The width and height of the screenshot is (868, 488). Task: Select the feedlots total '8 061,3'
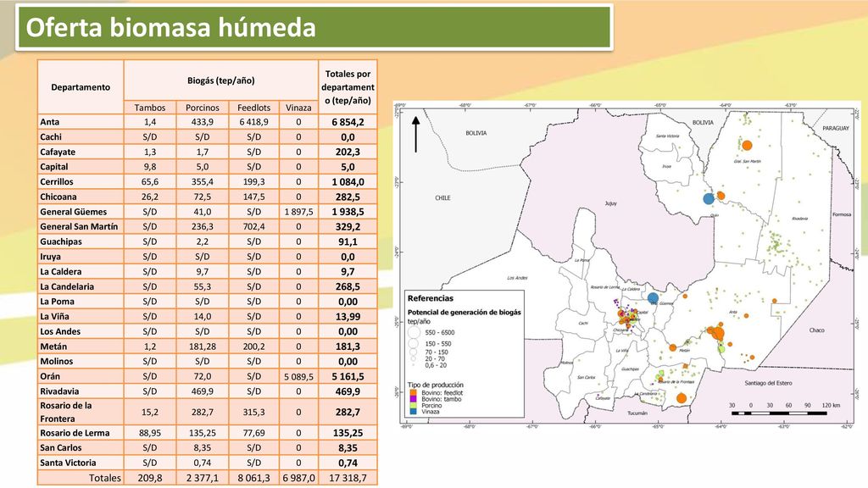(254, 478)
